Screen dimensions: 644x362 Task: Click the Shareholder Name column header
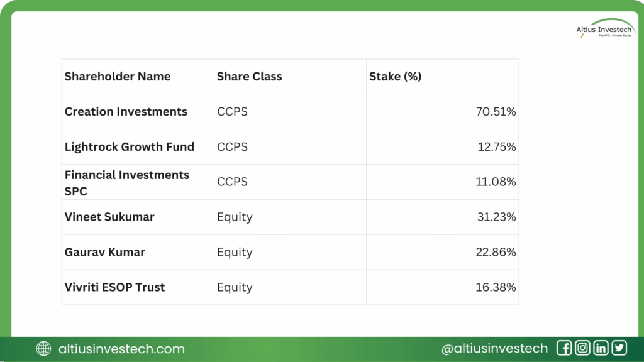[x=118, y=77]
